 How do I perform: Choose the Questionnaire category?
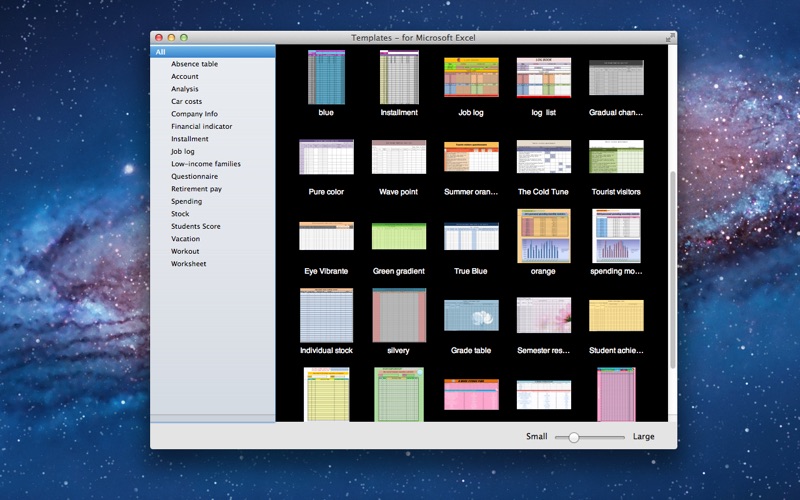click(x=194, y=176)
